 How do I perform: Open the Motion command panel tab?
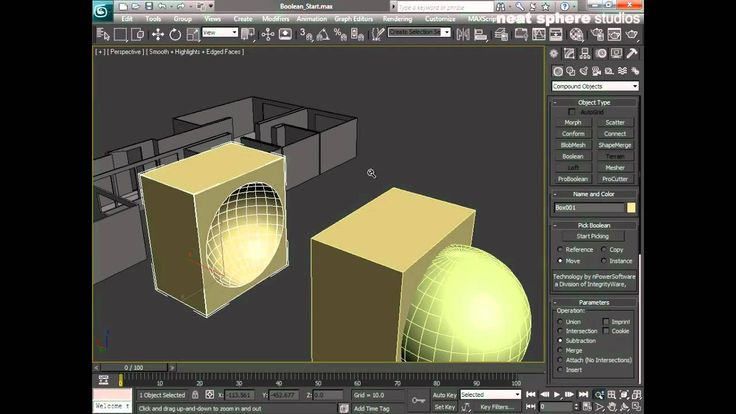tap(601, 54)
